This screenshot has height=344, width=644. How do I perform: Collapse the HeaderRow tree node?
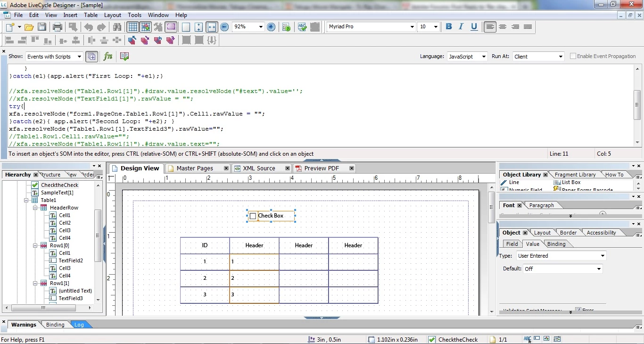pos(35,208)
